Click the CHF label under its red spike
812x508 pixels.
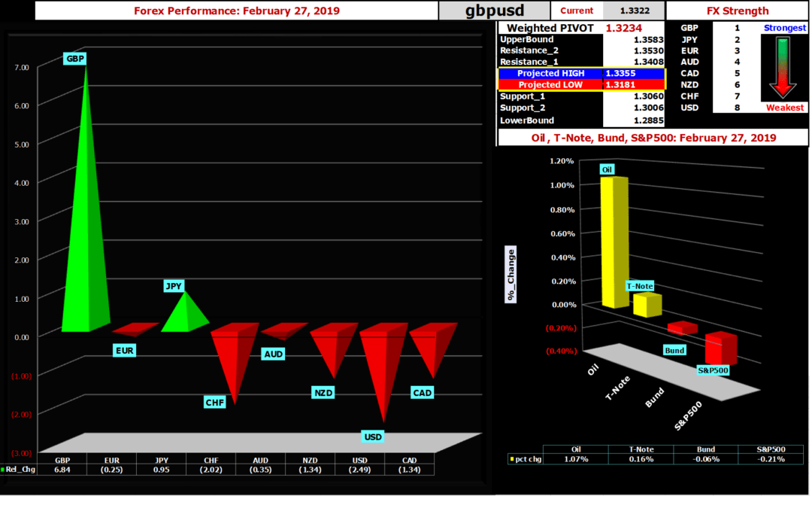(x=214, y=403)
